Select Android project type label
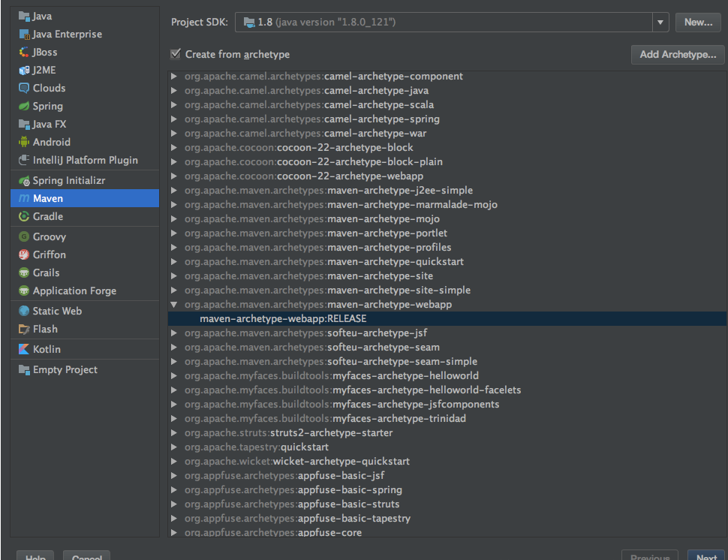The width and height of the screenshot is (728, 560). pos(52,142)
